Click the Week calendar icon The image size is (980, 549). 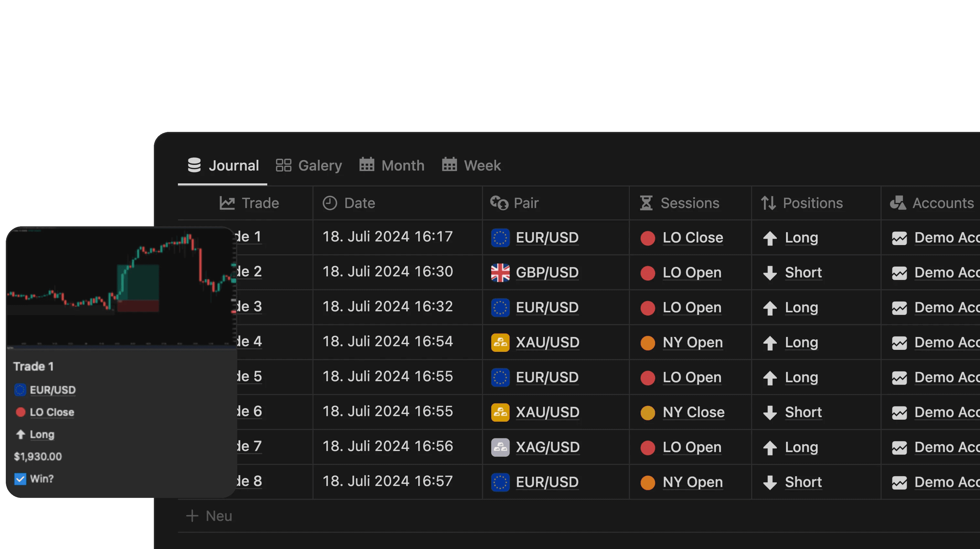pos(449,164)
